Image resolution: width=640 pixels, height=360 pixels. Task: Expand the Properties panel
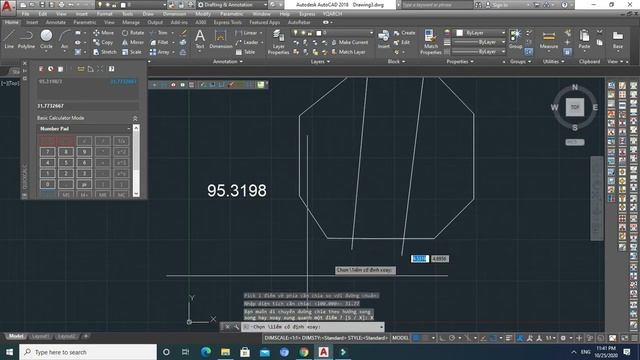tap(460, 62)
